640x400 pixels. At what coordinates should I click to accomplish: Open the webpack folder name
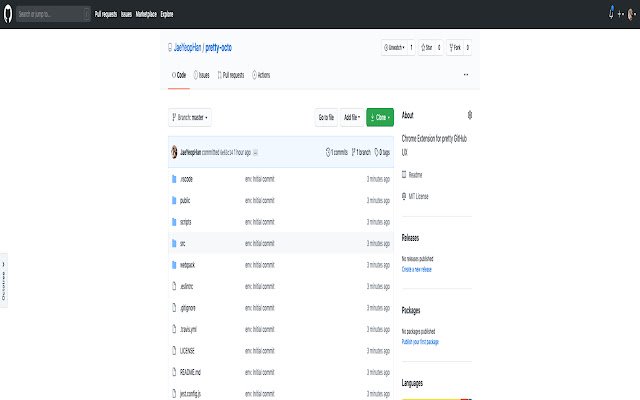pyautogui.click(x=187, y=265)
